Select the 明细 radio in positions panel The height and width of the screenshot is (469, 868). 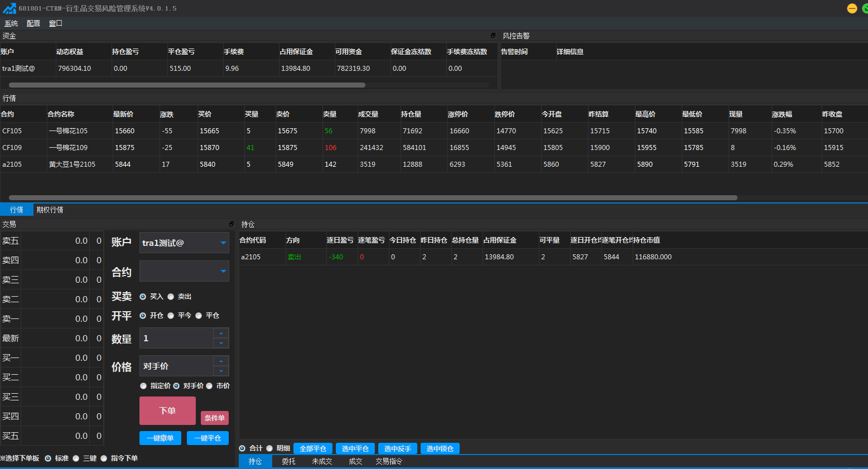point(269,448)
